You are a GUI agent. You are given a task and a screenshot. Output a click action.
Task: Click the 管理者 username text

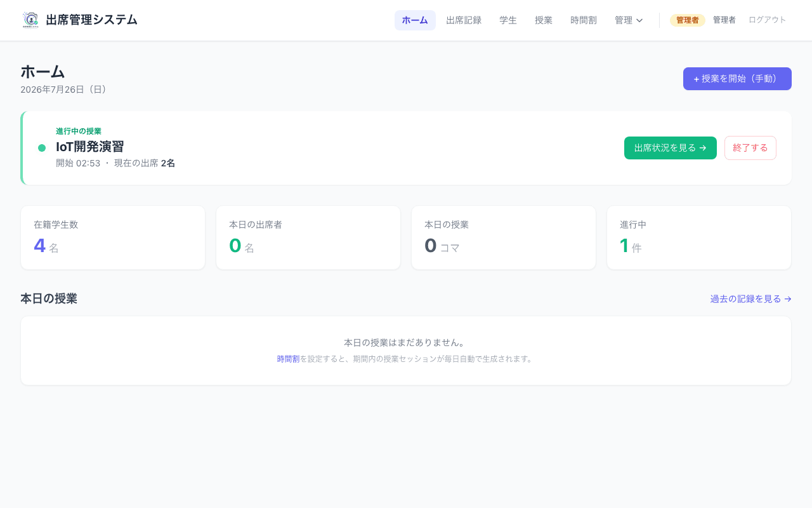point(724,20)
